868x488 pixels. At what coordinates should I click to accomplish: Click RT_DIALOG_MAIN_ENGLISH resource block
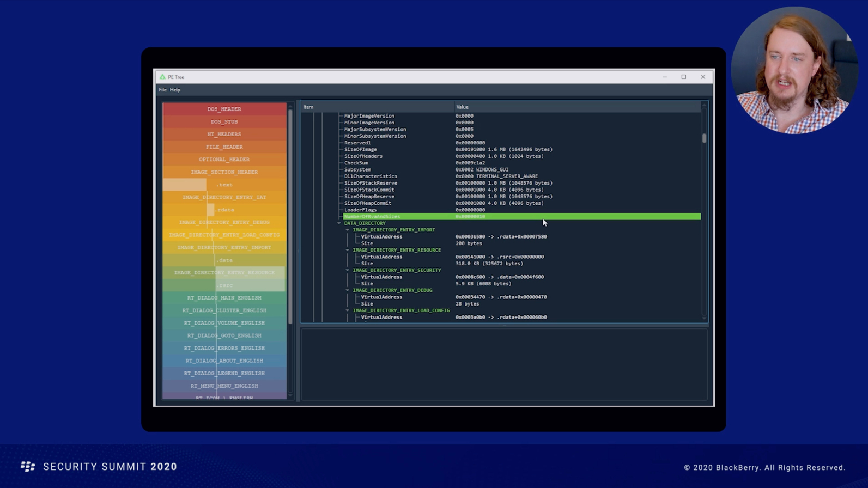(224, 298)
